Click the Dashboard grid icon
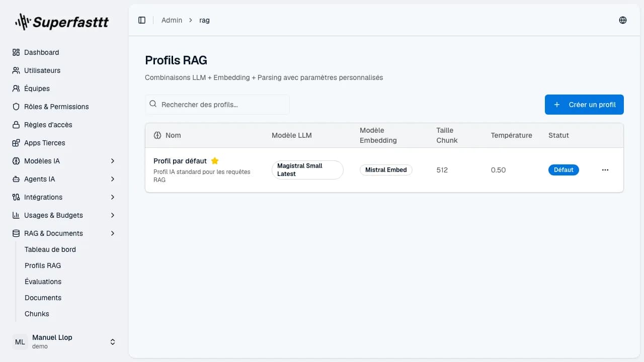 [x=16, y=52]
